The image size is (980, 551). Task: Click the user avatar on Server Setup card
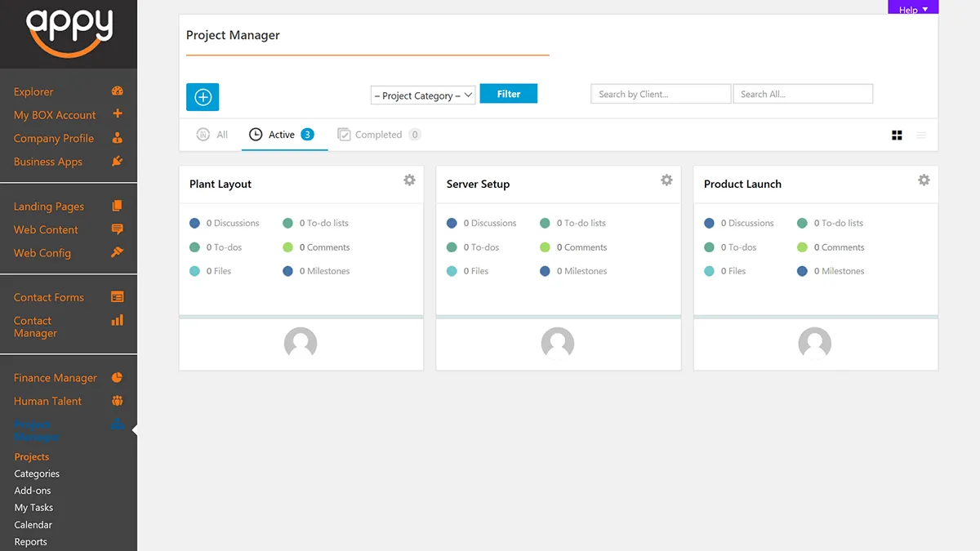point(558,344)
